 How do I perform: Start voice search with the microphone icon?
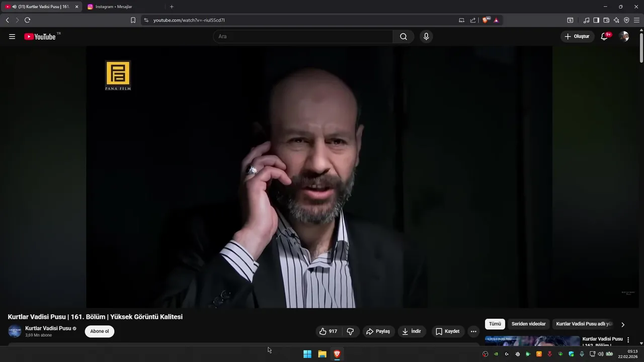pos(426,37)
